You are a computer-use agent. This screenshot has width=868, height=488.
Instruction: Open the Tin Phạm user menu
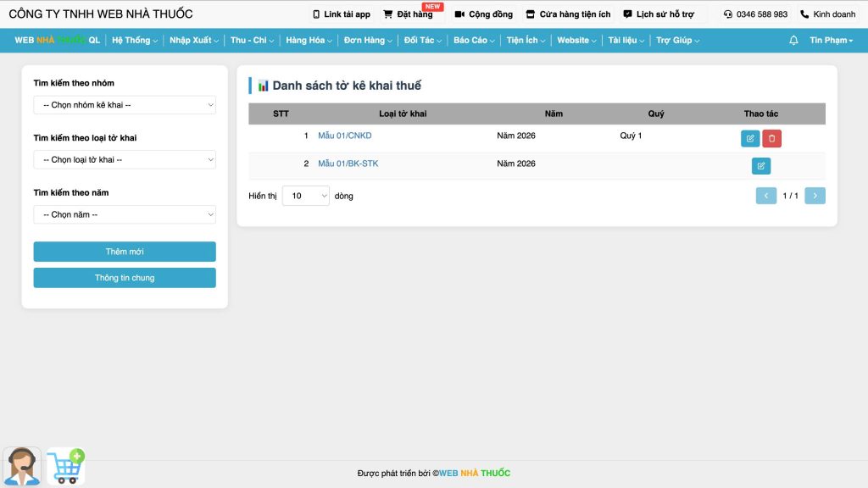tap(831, 41)
